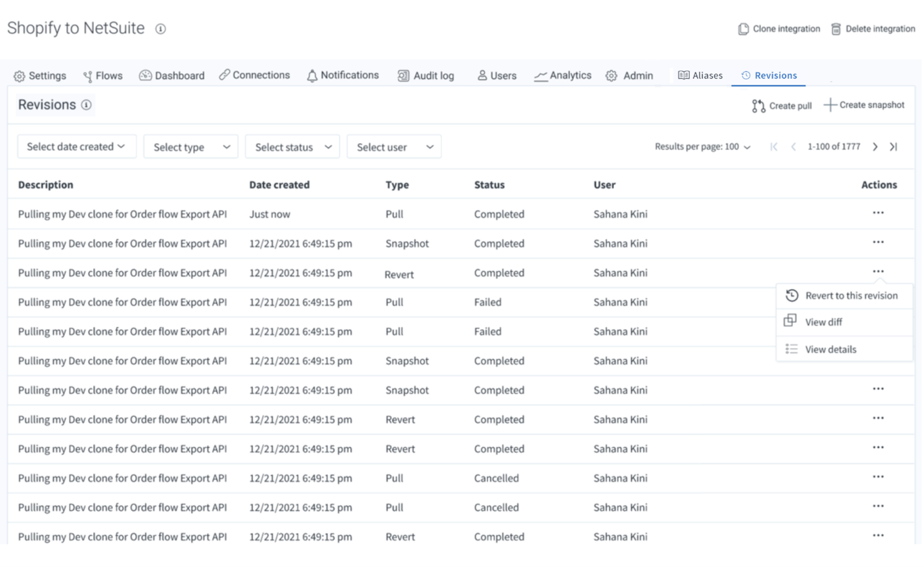Click first Failed status cell
924x567 pixels.
[488, 302]
